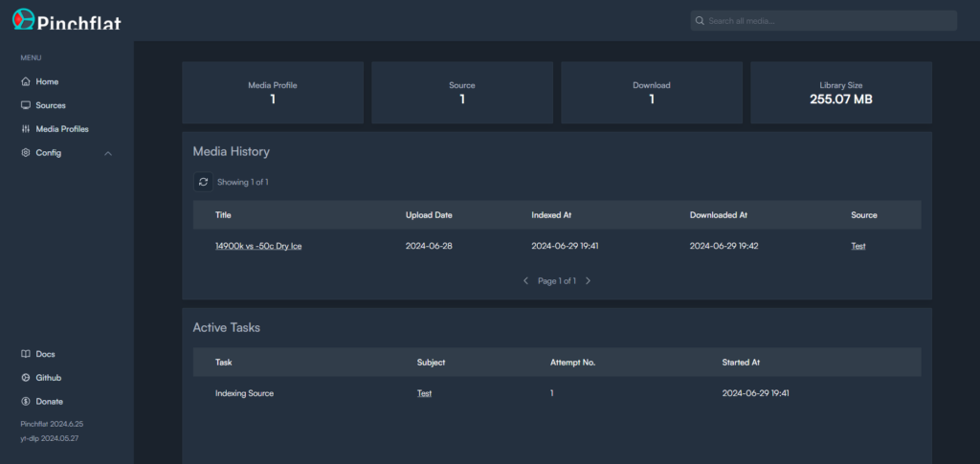Click the Donate dollar icon

pos(26,402)
